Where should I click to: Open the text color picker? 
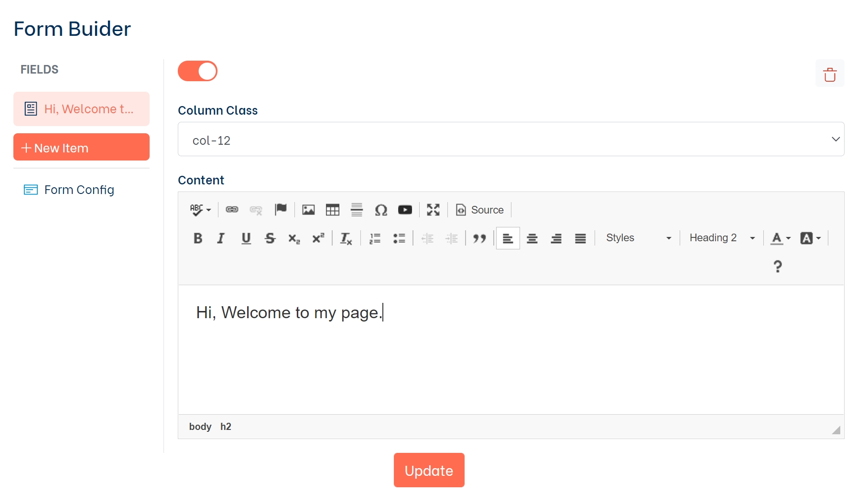781,238
